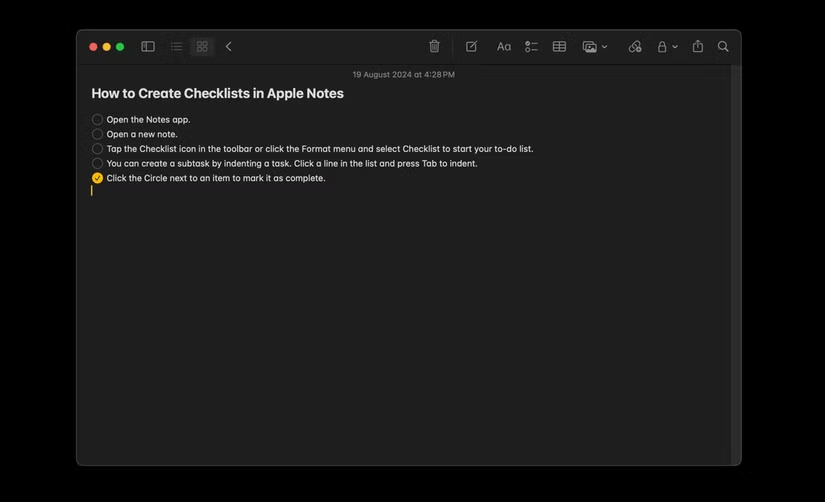The height and width of the screenshot is (502, 825).
Task: Expand the lock dropdown arrow
Action: (675, 47)
